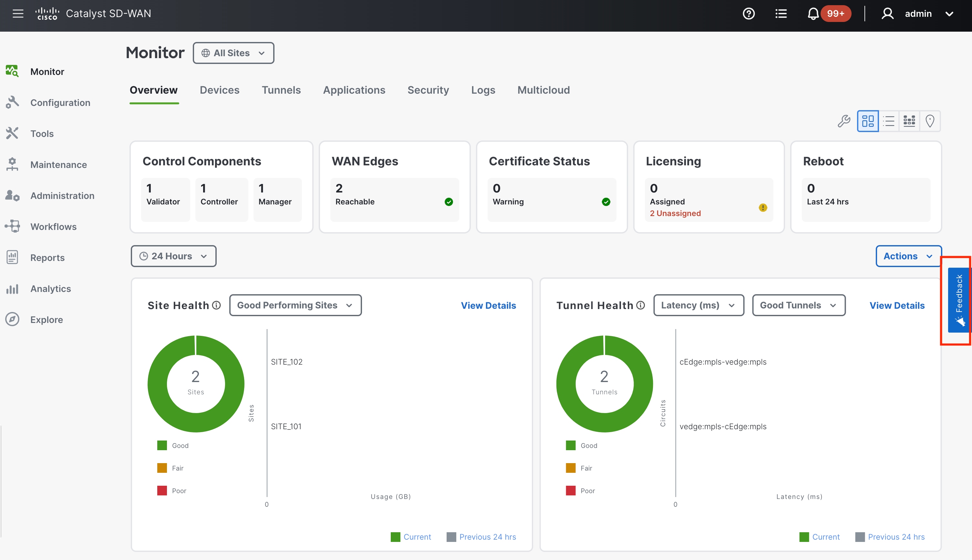The height and width of the screenshot is (560, 972).
Task: Open the task list icon in header
Action: click(781, 14)
